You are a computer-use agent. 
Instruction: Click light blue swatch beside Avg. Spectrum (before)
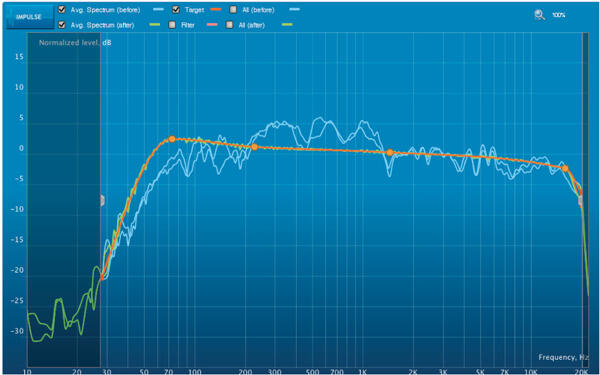160,10
